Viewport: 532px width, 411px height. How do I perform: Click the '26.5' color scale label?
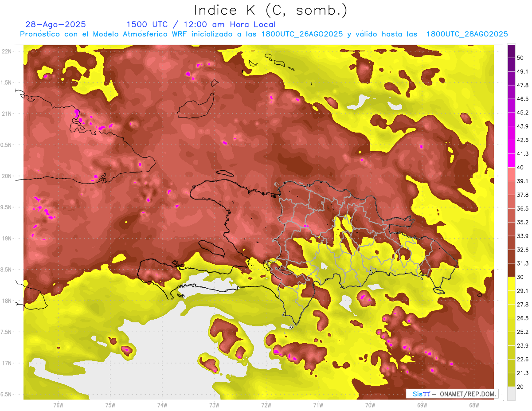pos(523,318)
